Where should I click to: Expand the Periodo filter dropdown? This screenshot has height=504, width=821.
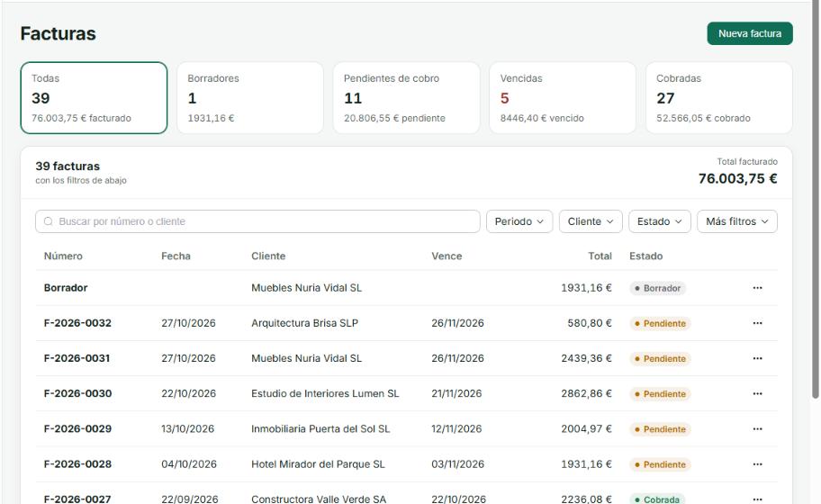[519, 221]
